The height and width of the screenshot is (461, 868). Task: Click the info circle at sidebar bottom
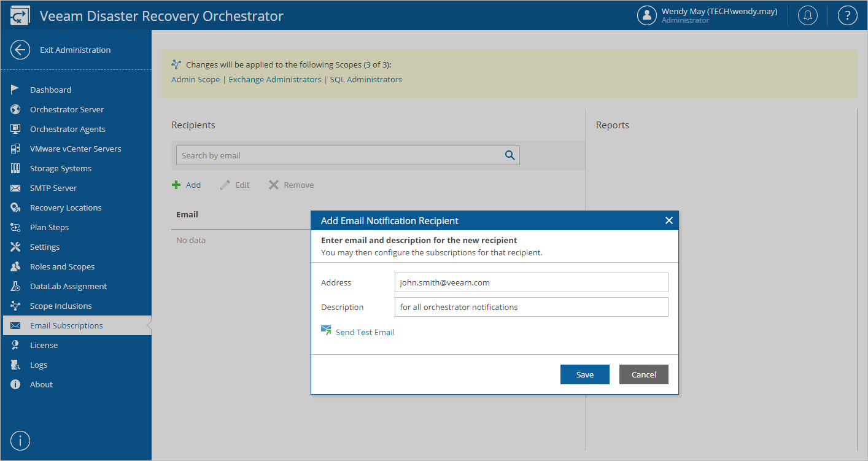[x=20, y=441]
